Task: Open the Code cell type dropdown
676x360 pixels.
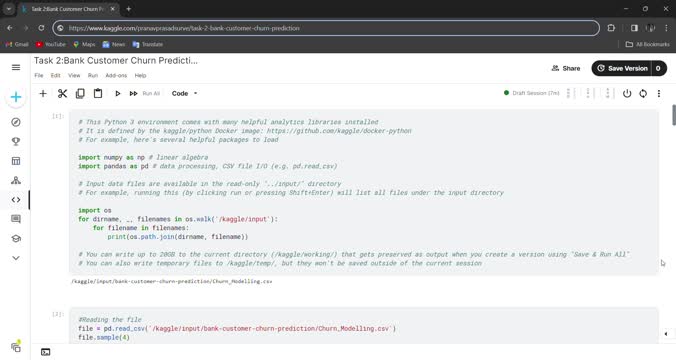Action: (x=185, y=94)
